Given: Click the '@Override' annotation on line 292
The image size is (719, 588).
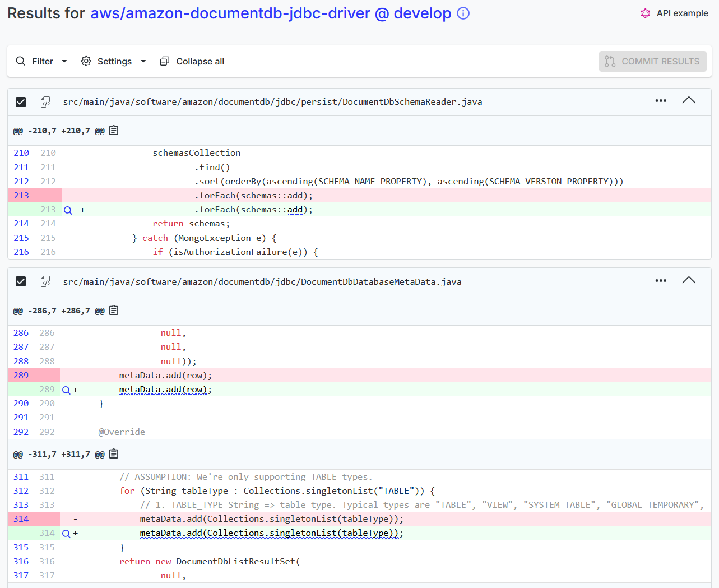Looking at the screenshot, I should (x=122, y=432).
